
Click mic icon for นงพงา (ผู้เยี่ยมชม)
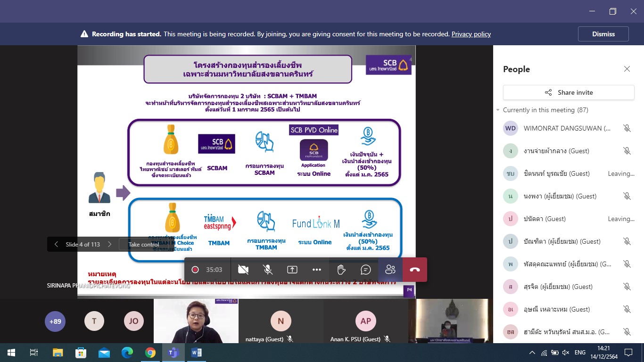[627, 196]
